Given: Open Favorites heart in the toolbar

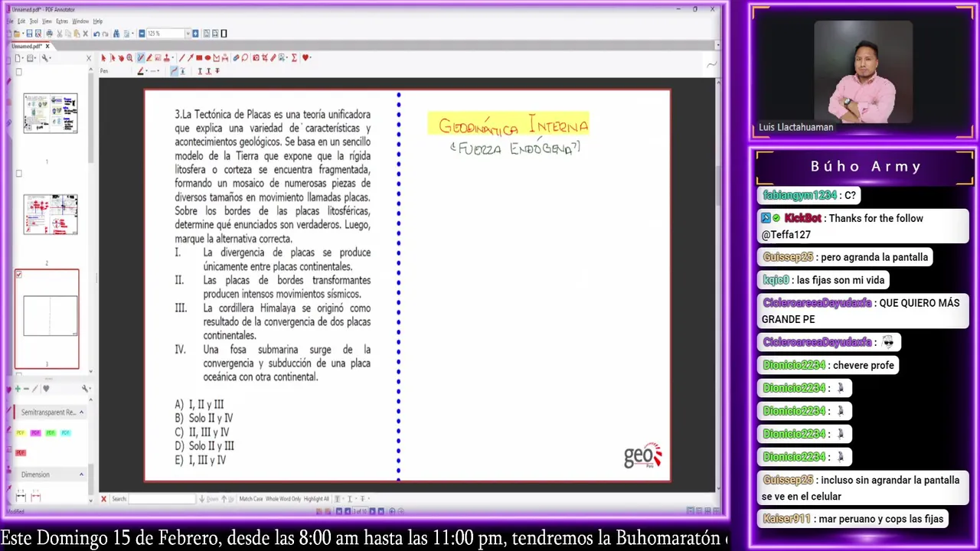Looking at the screenshot, I should pyautogui.click(x=305, y=58).
